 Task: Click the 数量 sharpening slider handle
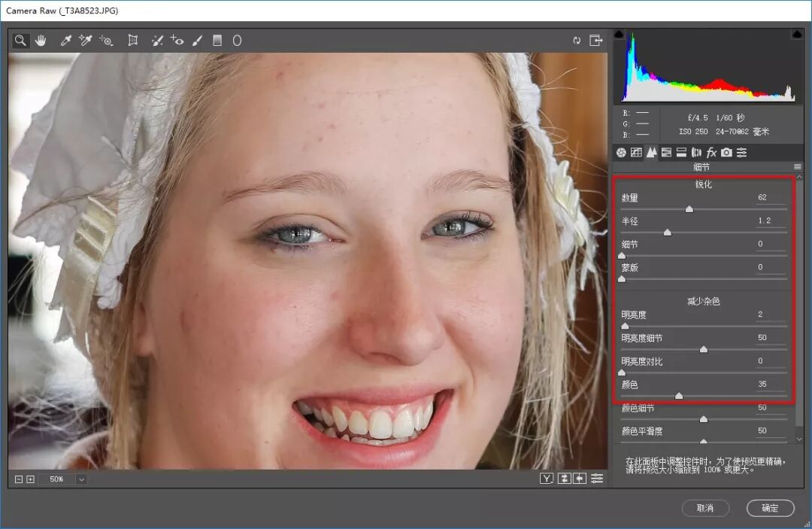689,209
